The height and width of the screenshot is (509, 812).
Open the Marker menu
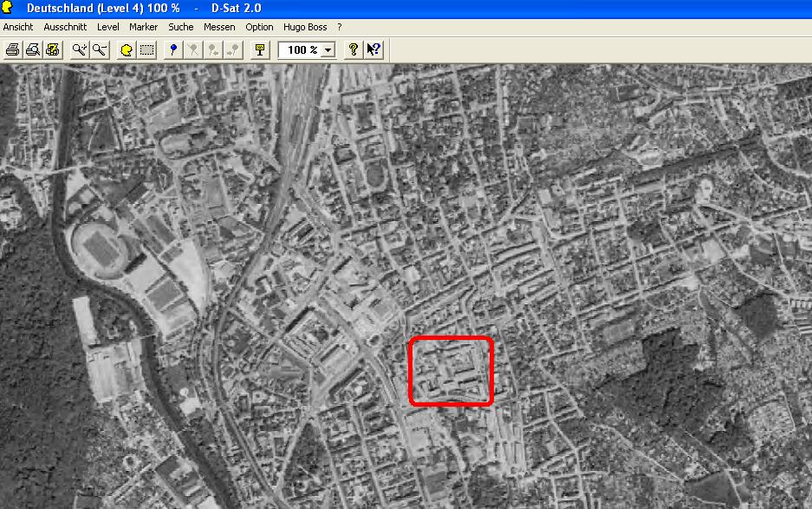tap(144, 27)
